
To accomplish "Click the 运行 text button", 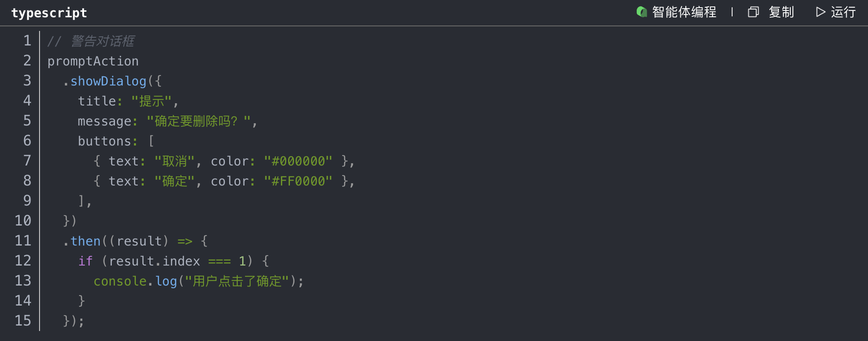I will click(x=843, y=12).
